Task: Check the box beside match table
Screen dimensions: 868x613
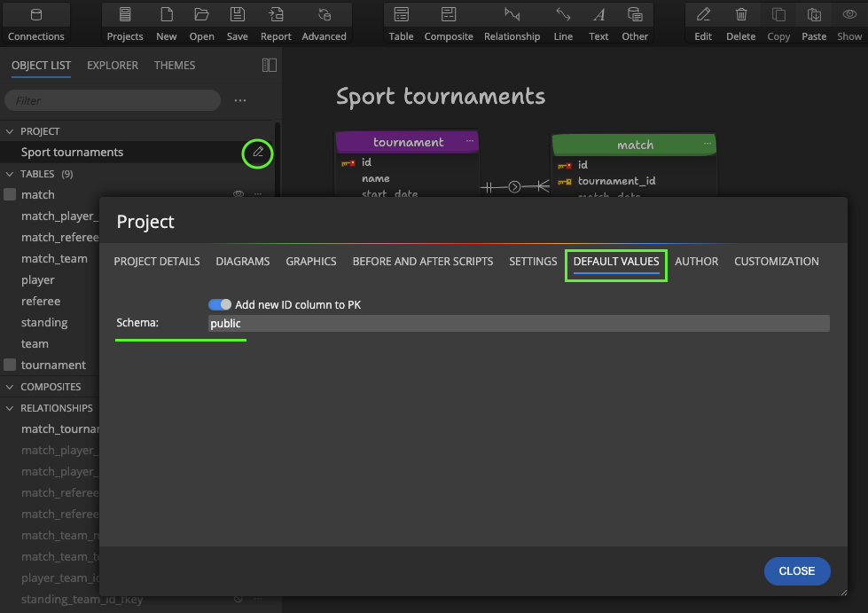Action: pos(10,194)
